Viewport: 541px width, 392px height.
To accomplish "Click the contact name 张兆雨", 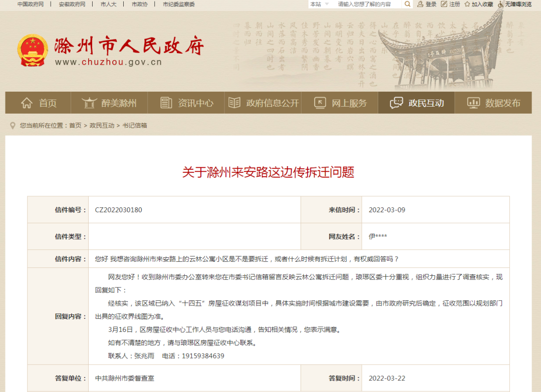I will click(x=144, y=356).
